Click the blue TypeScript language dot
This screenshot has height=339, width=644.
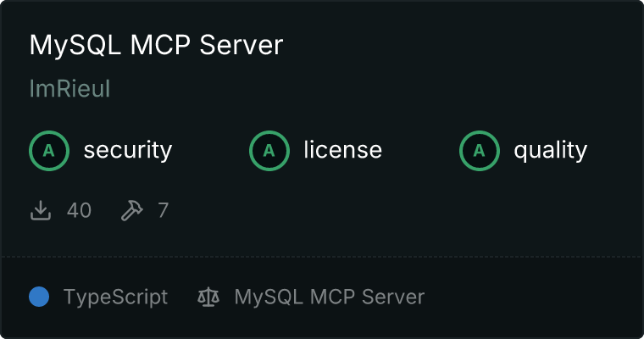(x=39, y=297)
